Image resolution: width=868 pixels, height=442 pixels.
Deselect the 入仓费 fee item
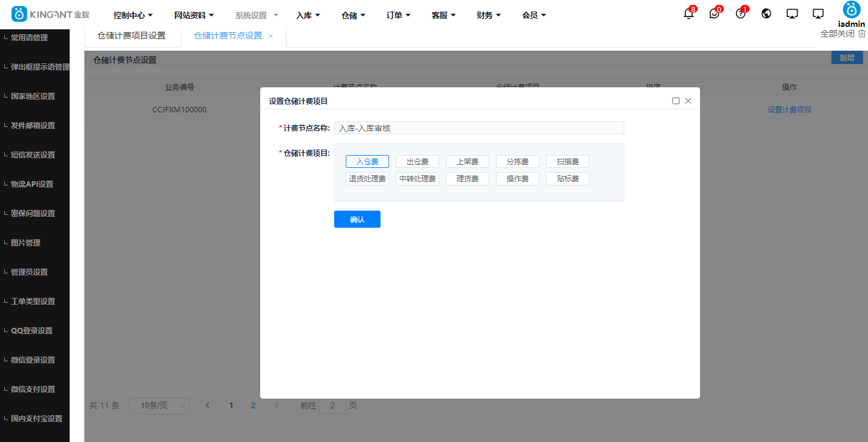click(x=367, y=161)
